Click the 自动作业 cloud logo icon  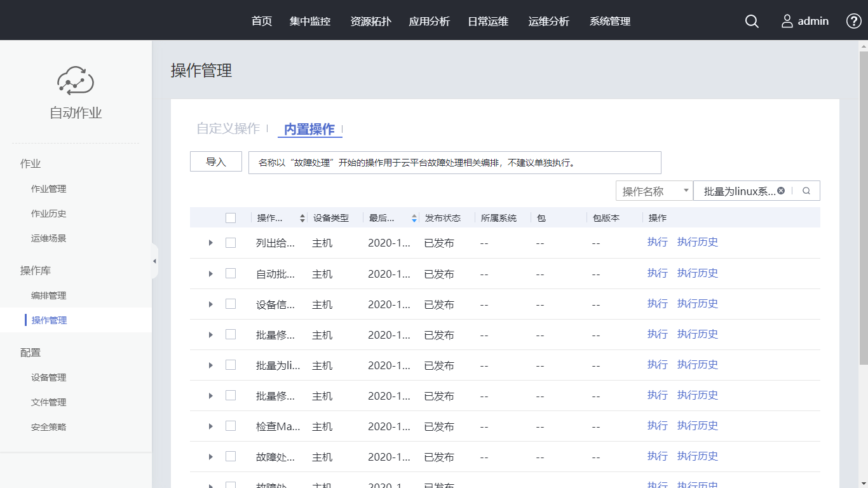[76, 81]
